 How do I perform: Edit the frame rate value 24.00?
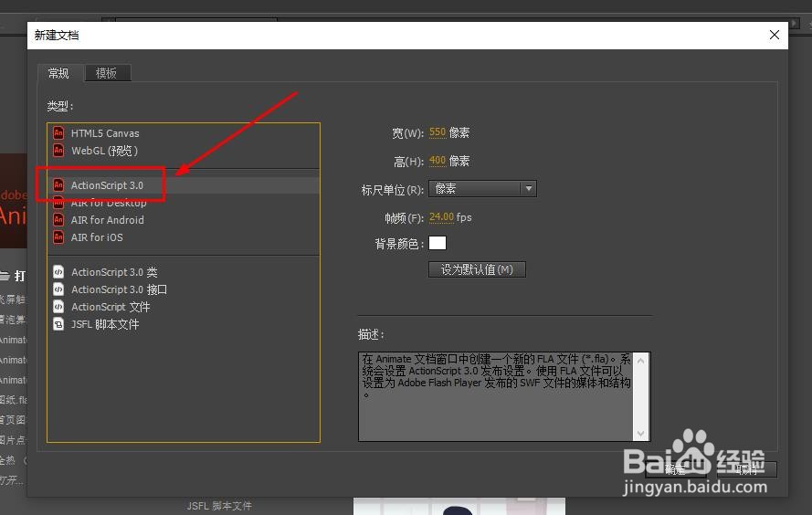click(x=442, y=217)
